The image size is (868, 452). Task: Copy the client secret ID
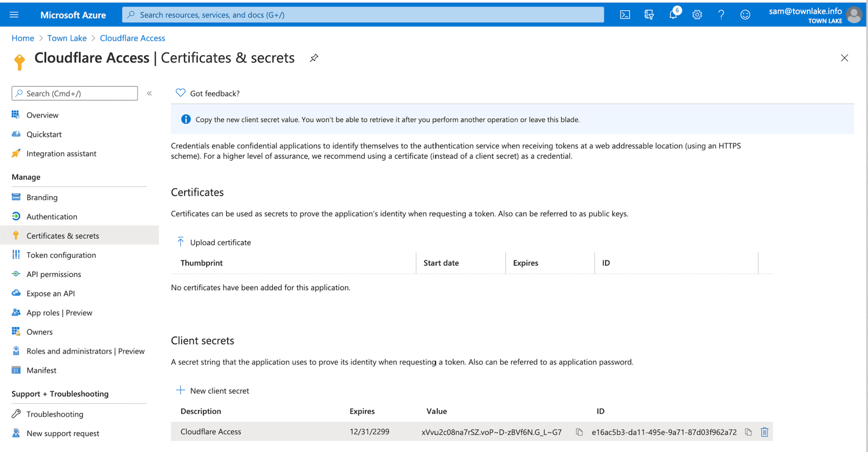pyautogui.click(x=748, y=432)
